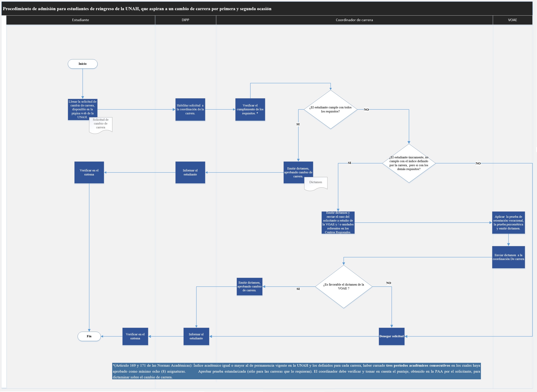Select the índice definido decision diamond
The height and width of the screenshot is (392, 537).
tap(409, 163)
